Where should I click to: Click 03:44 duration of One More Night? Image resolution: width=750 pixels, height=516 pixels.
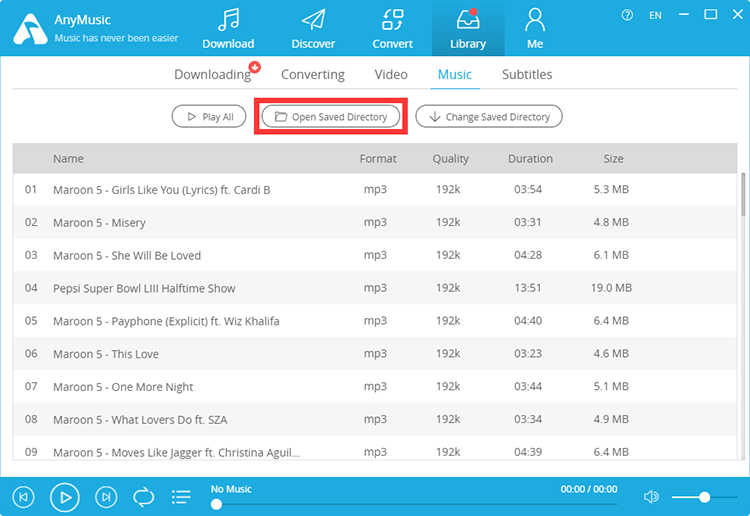(528, 386)
